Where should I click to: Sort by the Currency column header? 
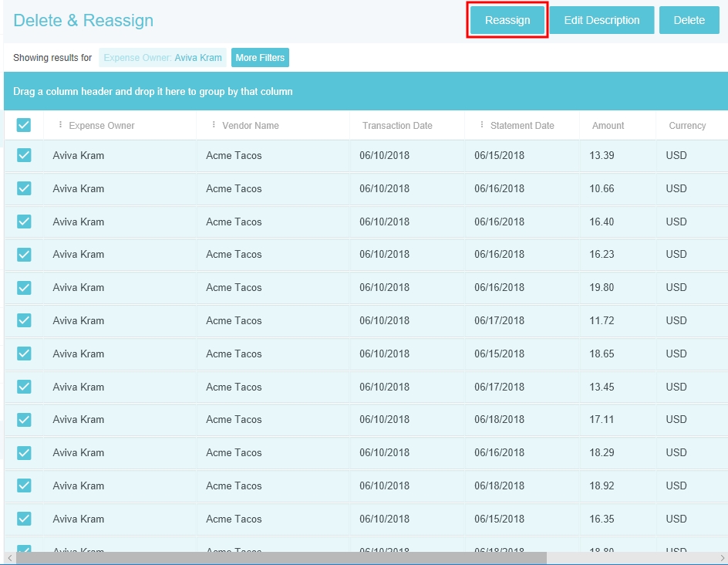687,126
